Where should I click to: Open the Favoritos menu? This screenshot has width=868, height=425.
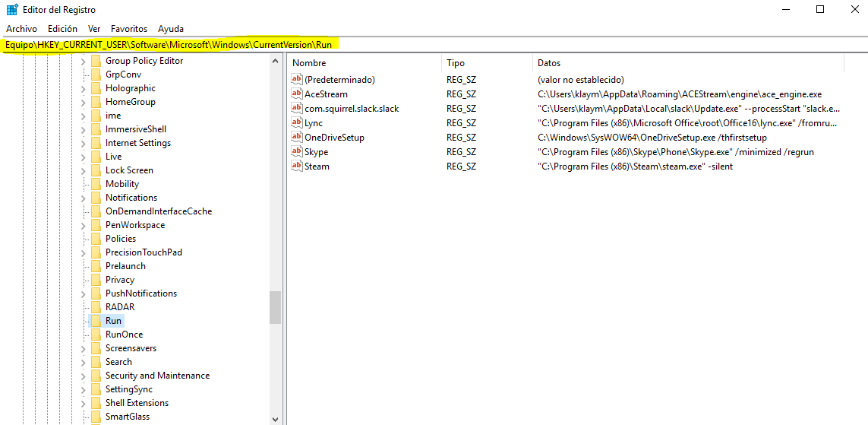pos(129,29)
